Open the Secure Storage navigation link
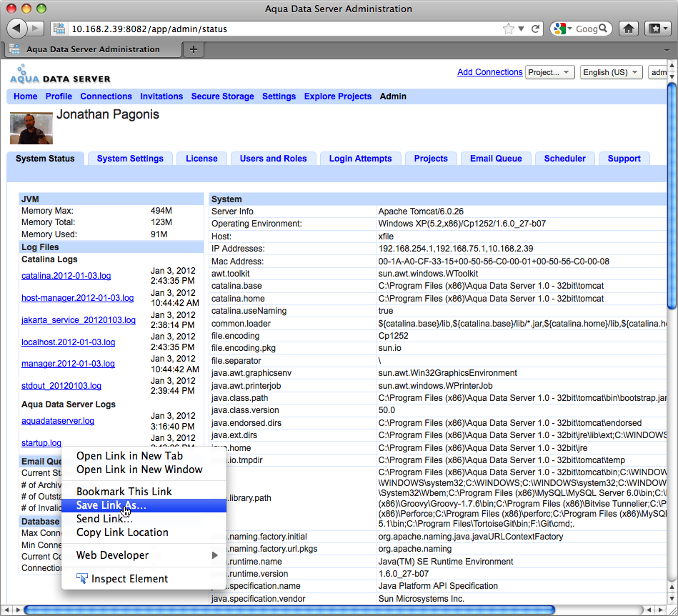678x616 pixels. point(222,96)
